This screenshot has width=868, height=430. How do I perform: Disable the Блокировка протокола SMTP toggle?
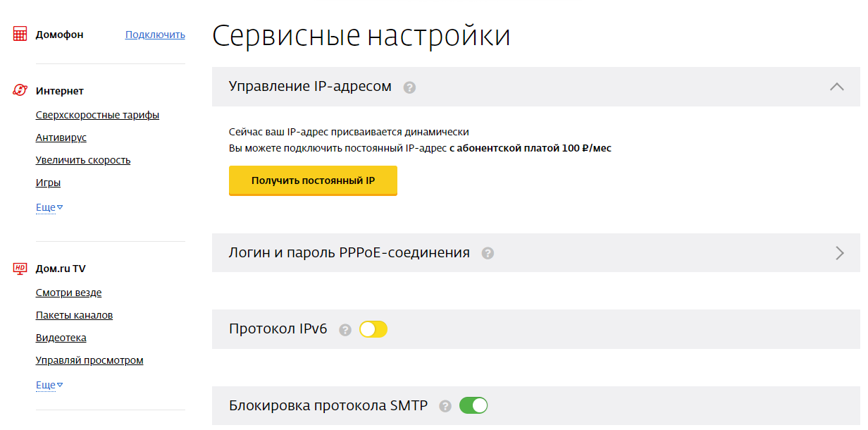coord(473,405)
